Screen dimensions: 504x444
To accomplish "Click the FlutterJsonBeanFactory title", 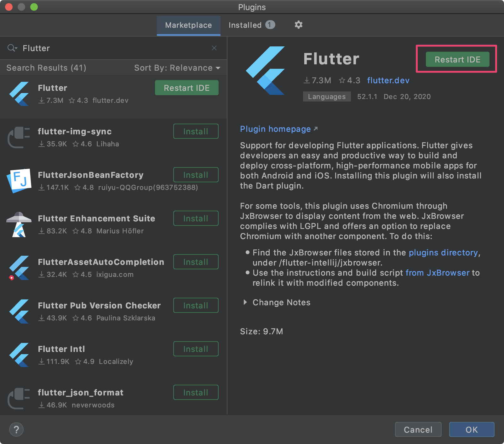I will pyautogui.click(x=90, y=175).
